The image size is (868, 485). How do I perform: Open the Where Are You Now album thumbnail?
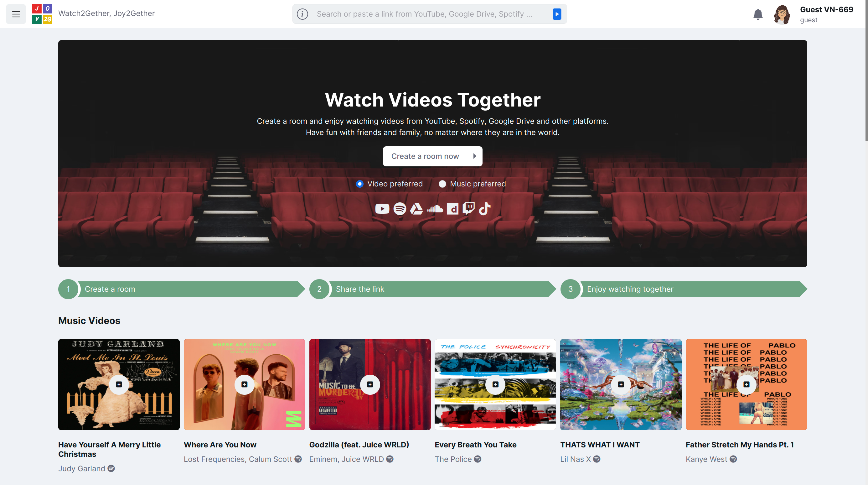coord(244,384)
